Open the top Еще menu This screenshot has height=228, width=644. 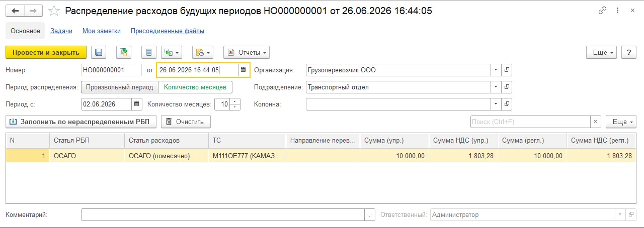602,52
